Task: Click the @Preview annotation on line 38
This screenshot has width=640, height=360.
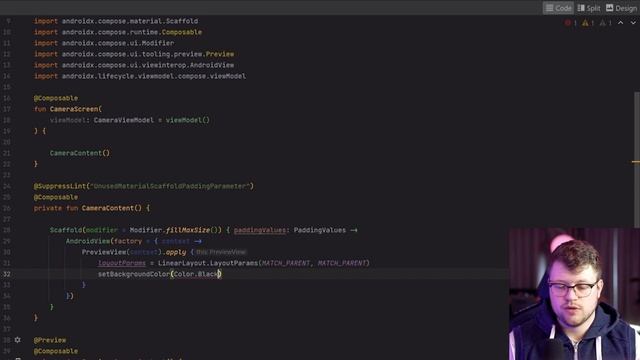Action: click(x=50, y=340)
